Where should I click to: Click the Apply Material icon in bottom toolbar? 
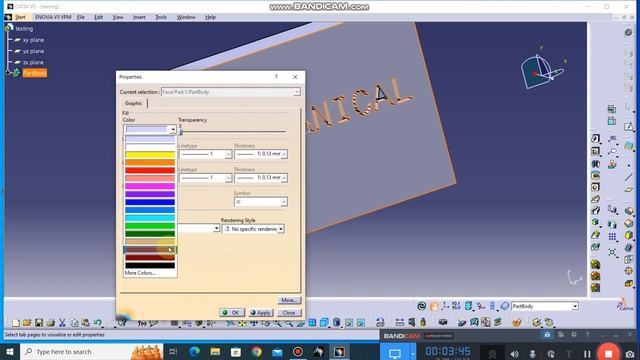pos(517,323)
